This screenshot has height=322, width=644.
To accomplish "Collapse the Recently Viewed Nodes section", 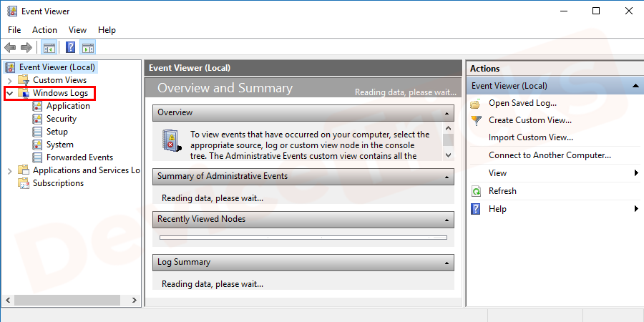I will 447,220.
